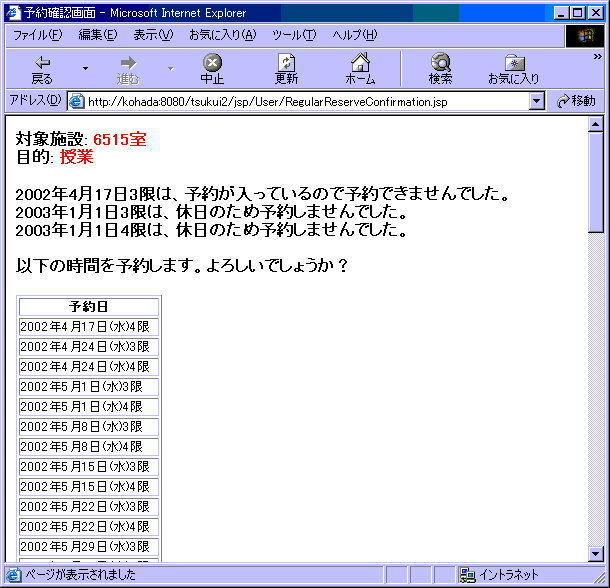Viewport: 610px width, 588px height.
Task: Click the Back (戻る) toolbar button
Action: 42,69
